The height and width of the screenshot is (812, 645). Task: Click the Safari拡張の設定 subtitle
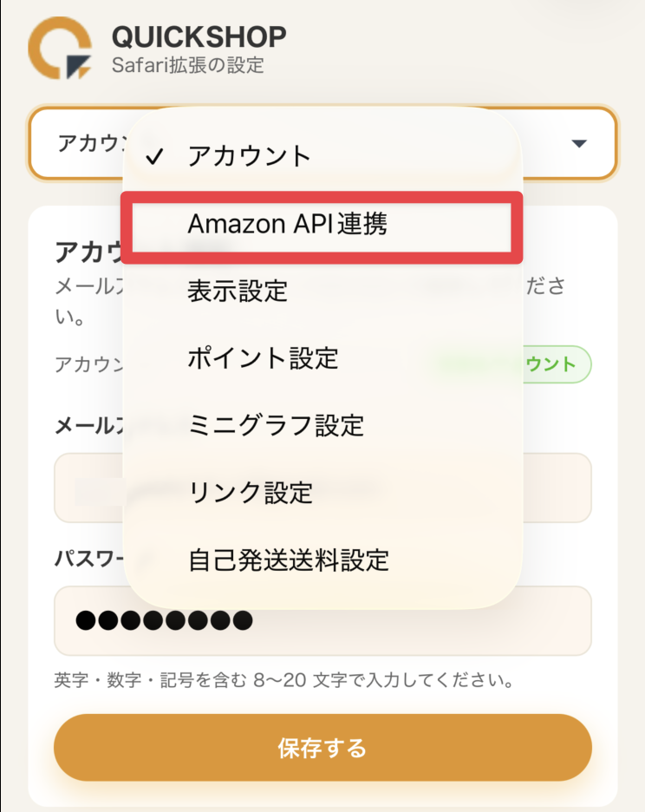click(187, 64)
